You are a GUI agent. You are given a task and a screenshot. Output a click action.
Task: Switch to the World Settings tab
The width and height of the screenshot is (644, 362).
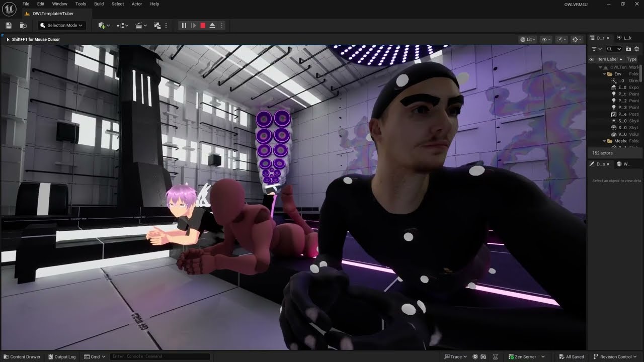623,164
